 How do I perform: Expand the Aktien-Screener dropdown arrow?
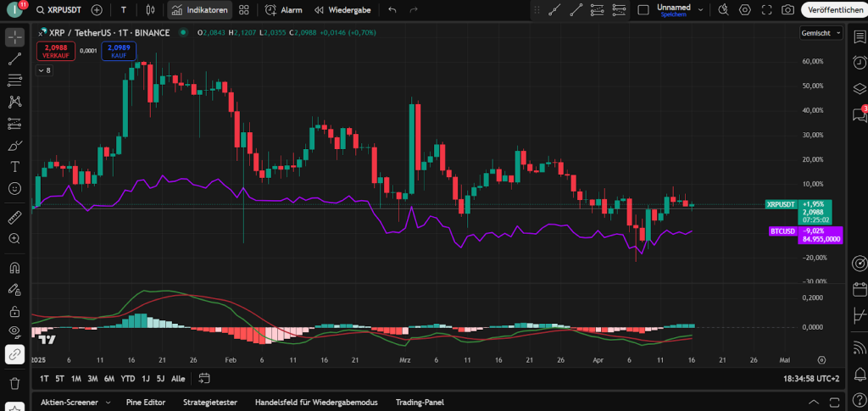[x=108, y=403]
